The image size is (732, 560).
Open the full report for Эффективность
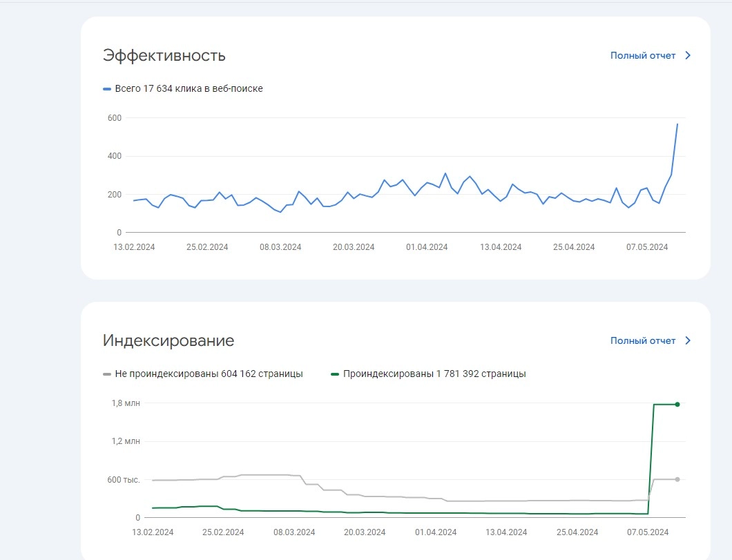643,55
